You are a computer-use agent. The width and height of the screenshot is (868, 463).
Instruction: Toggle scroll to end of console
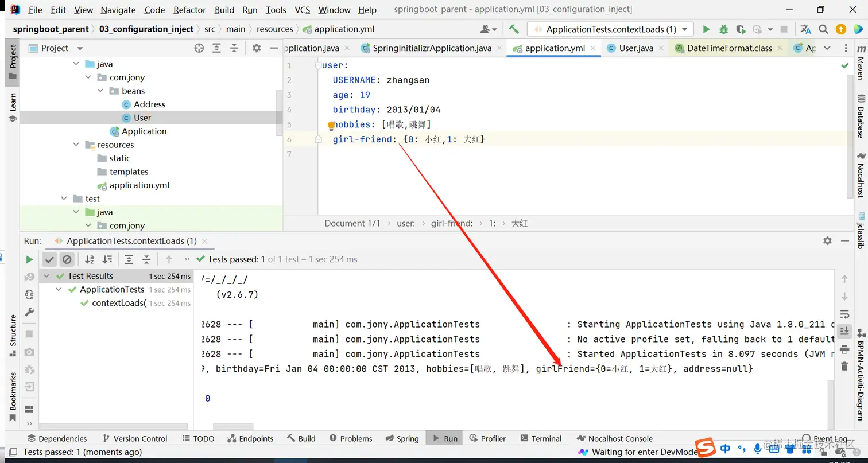(844, 331)
